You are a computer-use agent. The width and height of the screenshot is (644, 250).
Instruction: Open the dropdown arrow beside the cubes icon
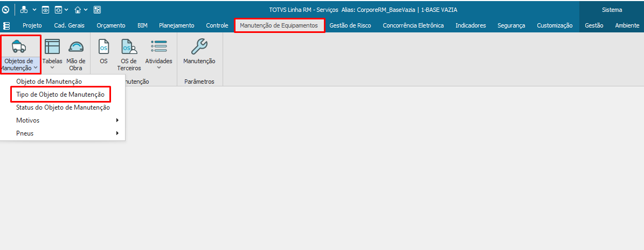34,10
